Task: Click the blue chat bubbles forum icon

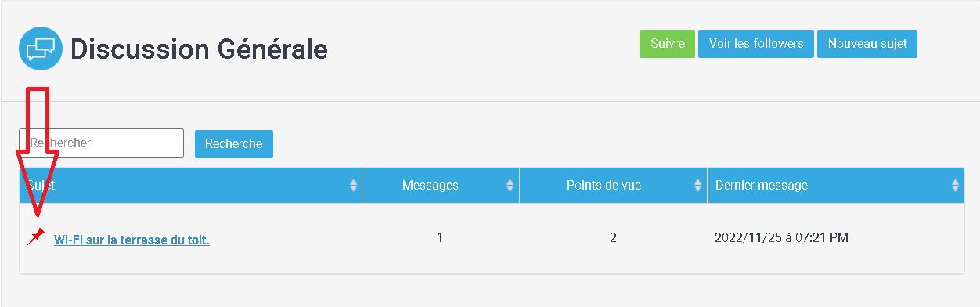Action: point(41,49)
